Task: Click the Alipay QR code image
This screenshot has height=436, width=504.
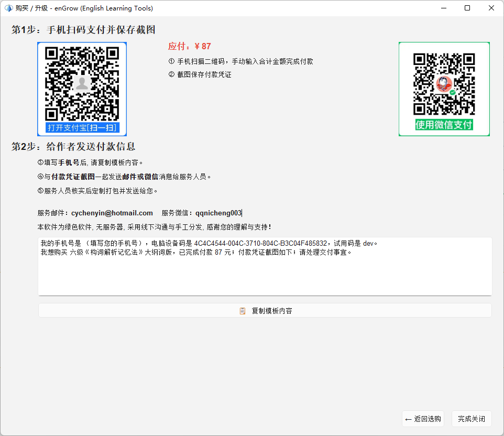Action: coord(82,89)
